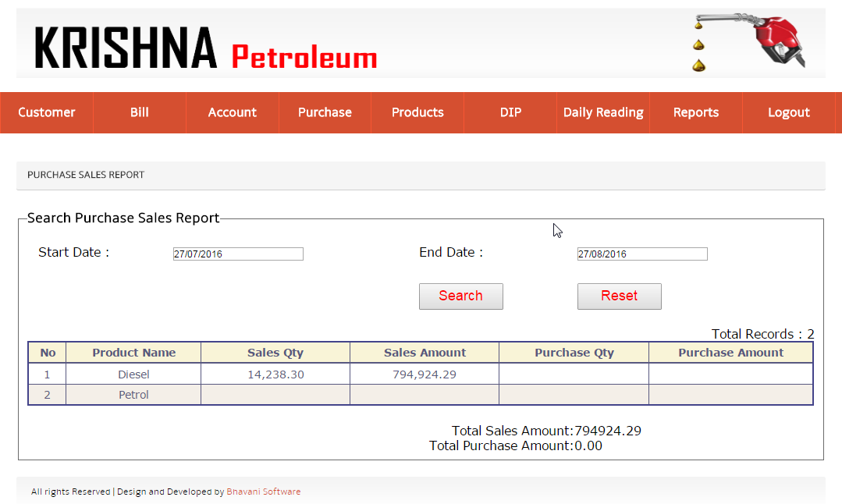Click the PURCHASE SALES REPORT heading
The height and width of the screenshot is (504, 842).
click(86, 175)
